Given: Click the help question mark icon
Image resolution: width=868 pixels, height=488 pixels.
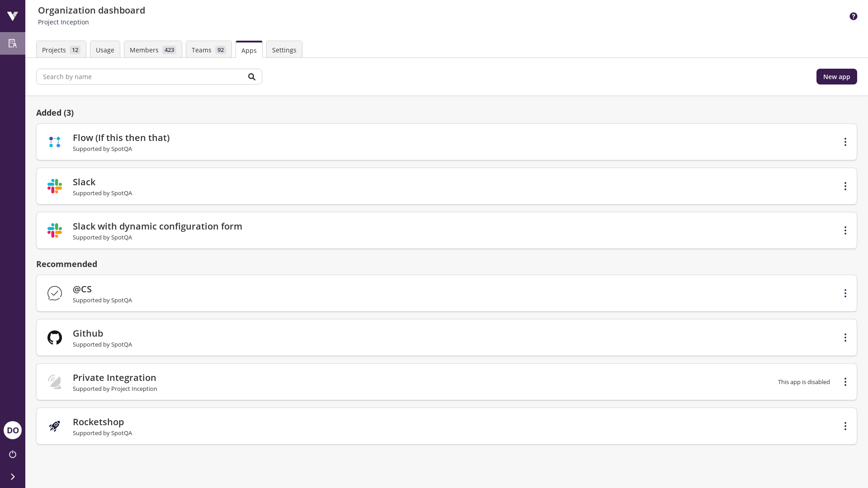Looking at the screenshot, I should tap(854, 16).
